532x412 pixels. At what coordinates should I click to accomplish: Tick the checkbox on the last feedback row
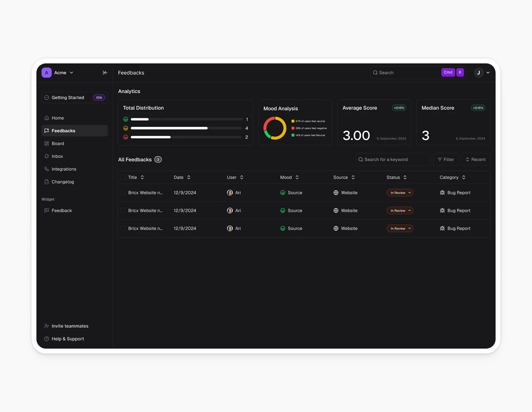click(x=123, y=228)
